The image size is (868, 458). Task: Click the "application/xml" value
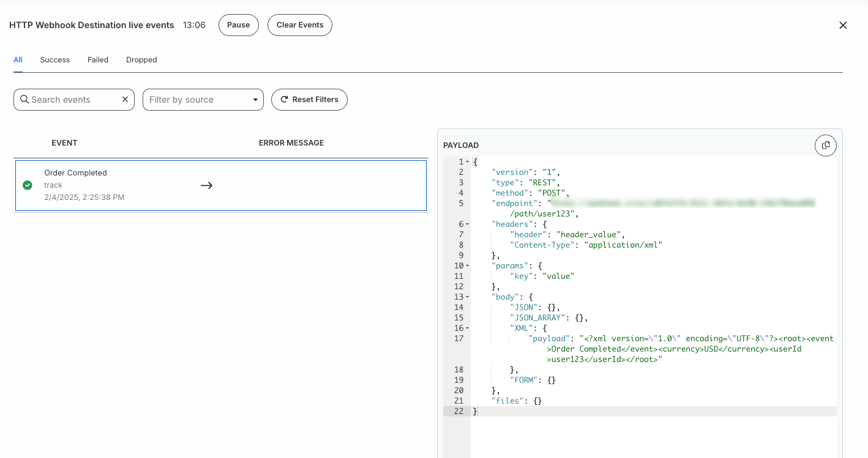pyautogui.click(x=623, y=245)
